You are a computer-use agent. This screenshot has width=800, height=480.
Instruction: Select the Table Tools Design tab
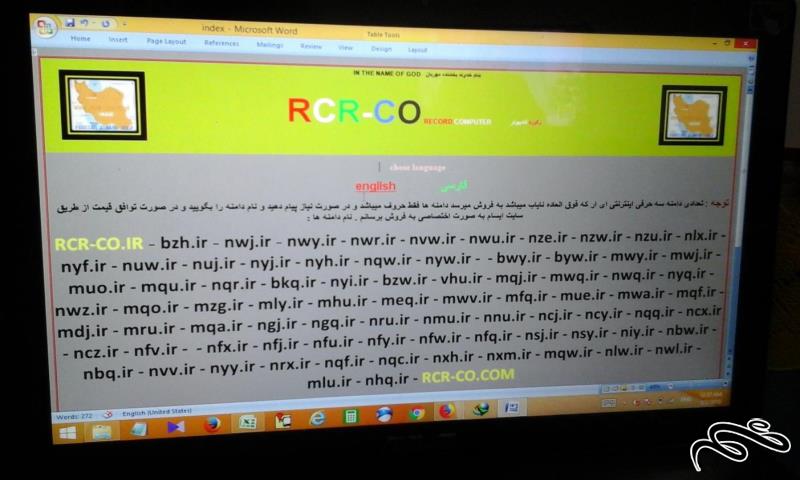pyautogui.click(x=381, y=48)
